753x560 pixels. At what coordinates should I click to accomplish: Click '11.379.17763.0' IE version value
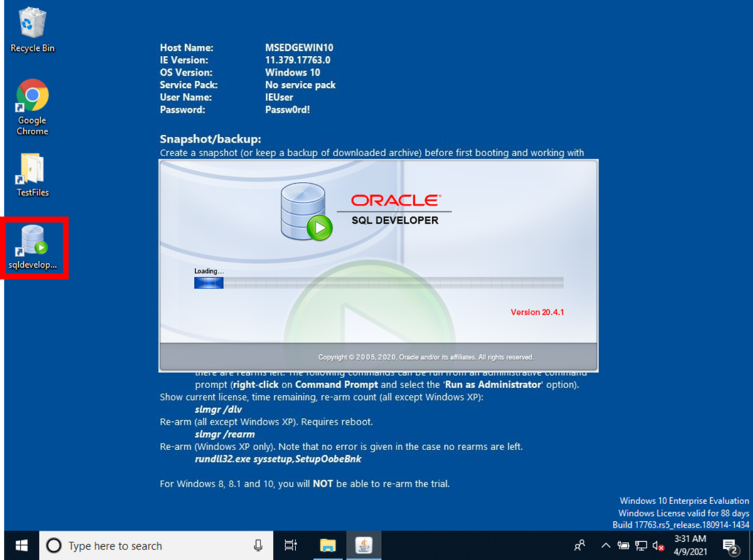click(x=298, y=60)
